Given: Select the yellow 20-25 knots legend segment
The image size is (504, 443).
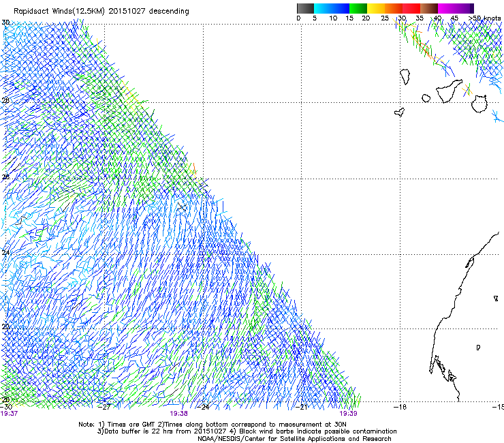Looking at the screenshot, I should (x=376, y=8).
